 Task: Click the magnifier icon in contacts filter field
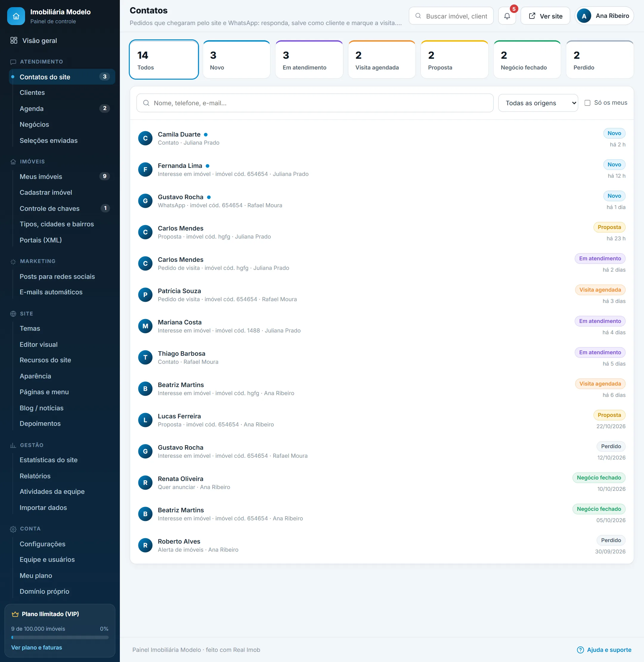(146, 103)
